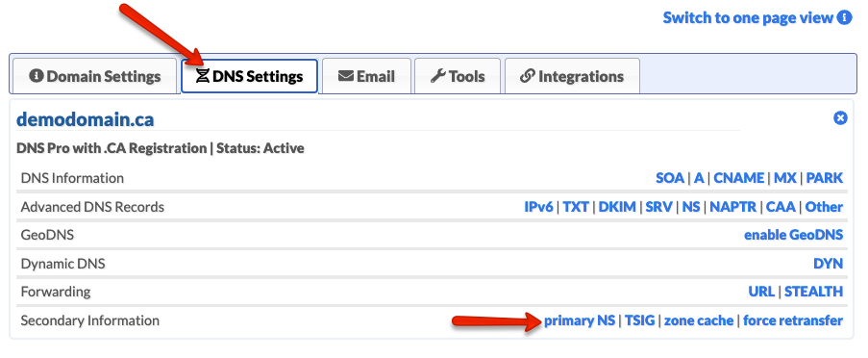Select the DNS Settings tab
This screenshot has height=358, width=868.
coord(250,76)
